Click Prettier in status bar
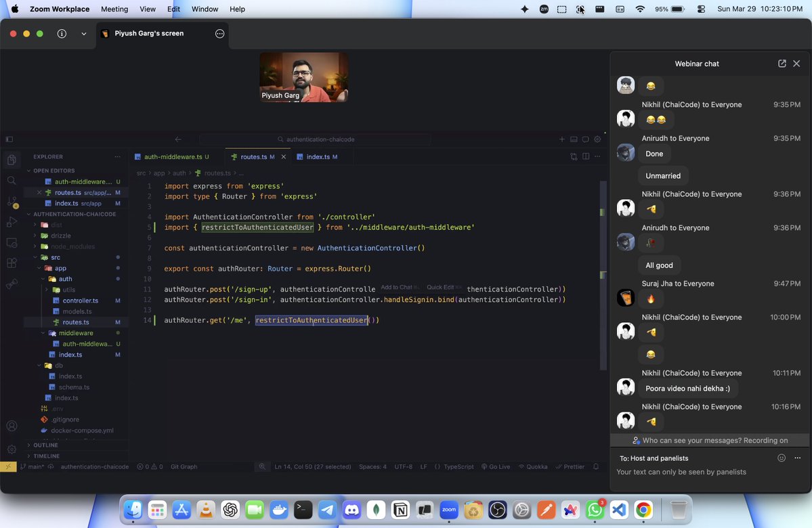Image resolution: width=812 pixels, height=528 pixels. coord(570,467)
